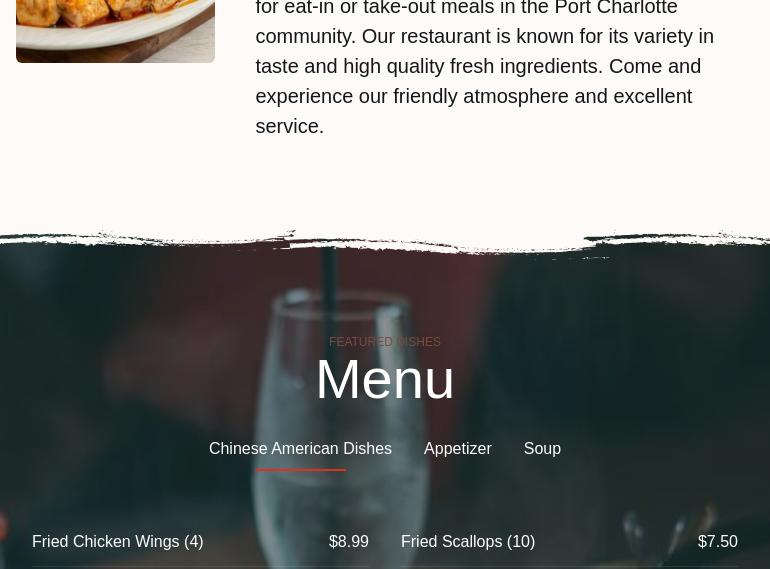
Task: Click the fried food plate photo
Action: point(115,31)
